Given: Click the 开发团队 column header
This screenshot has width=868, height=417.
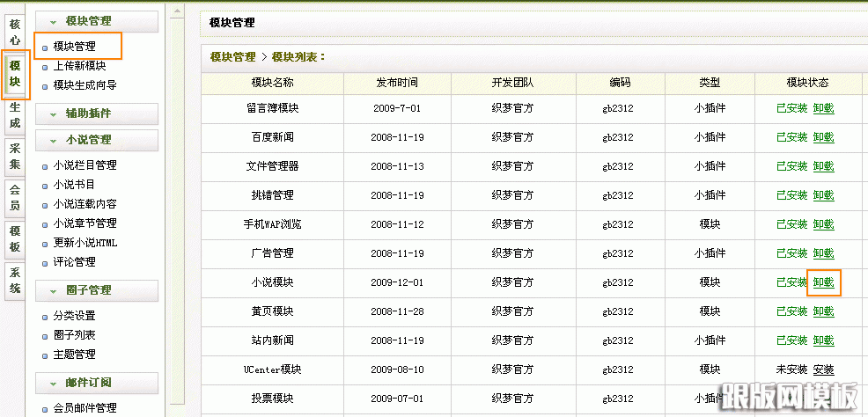Looking at the screenshot, I should coord(512,83).
